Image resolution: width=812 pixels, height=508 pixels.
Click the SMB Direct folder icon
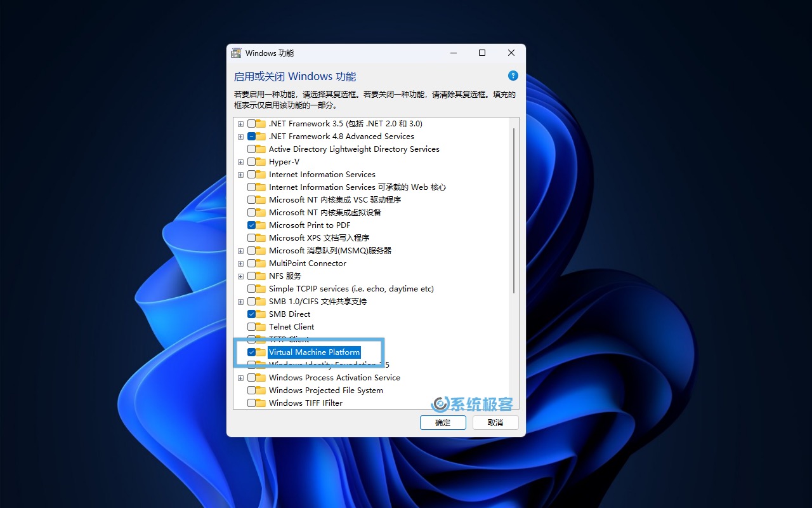(x=261, y=314)
